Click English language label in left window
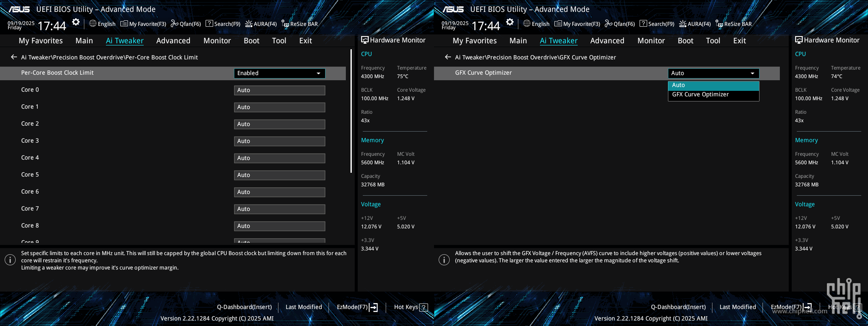This screenshot has height=326, width=868. click(107, 24)
